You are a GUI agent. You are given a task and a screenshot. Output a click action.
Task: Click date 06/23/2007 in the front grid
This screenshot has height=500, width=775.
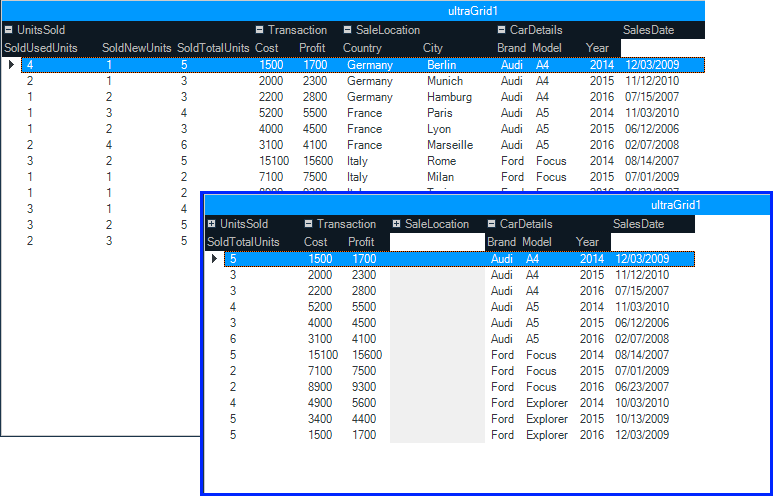click(x=642, y=387)
